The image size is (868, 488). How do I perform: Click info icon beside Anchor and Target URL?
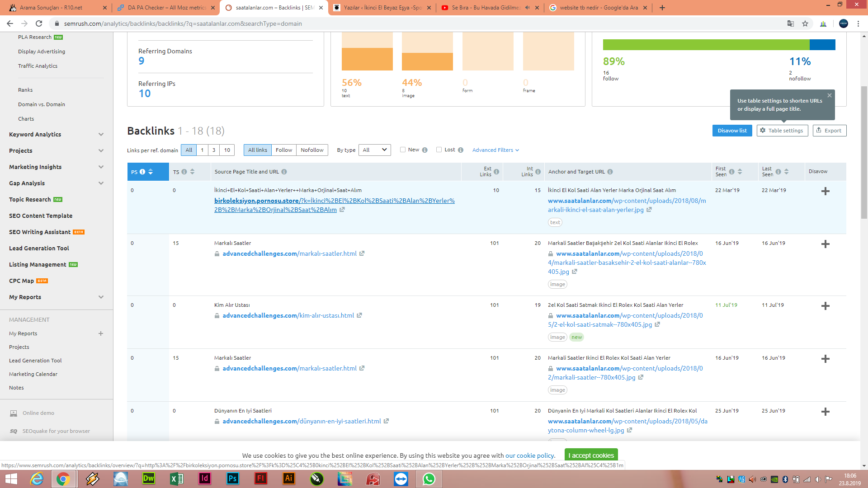(x=610, y=172)
